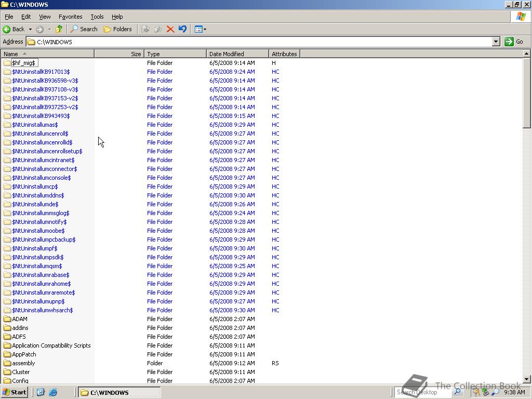Image resolution: width=532 pixels, height=399 pixels.
Task: Select the $NtUninstallumupnp$ folder
Action: [x=38, y=301]
